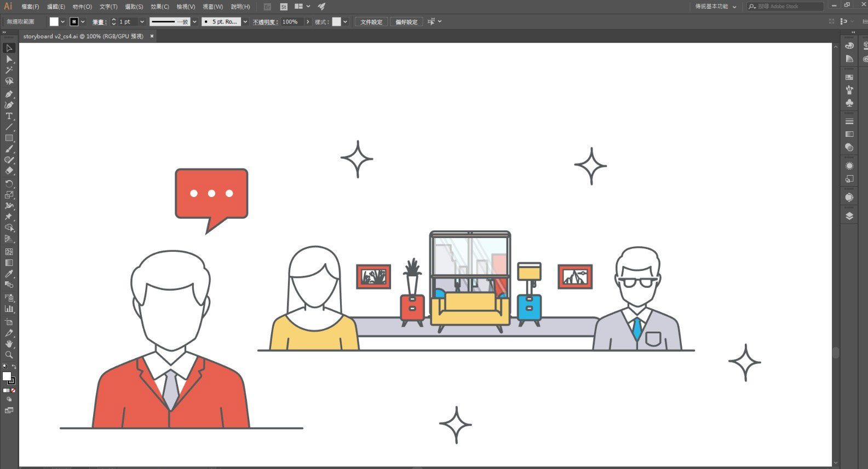Select the Hand tool
Image resolution: width=868 pixels, height=469 pixels.
tap(9, 344)
